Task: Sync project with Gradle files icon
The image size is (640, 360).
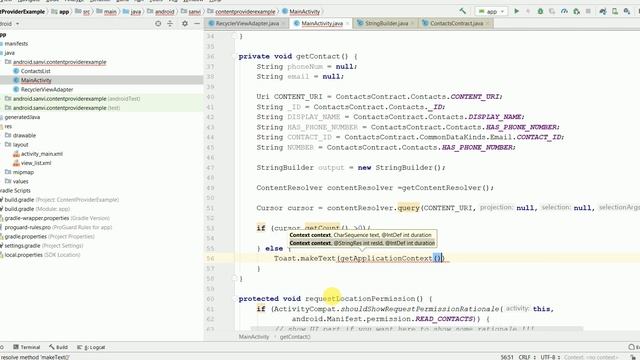Action: click(x=603, y=11)
